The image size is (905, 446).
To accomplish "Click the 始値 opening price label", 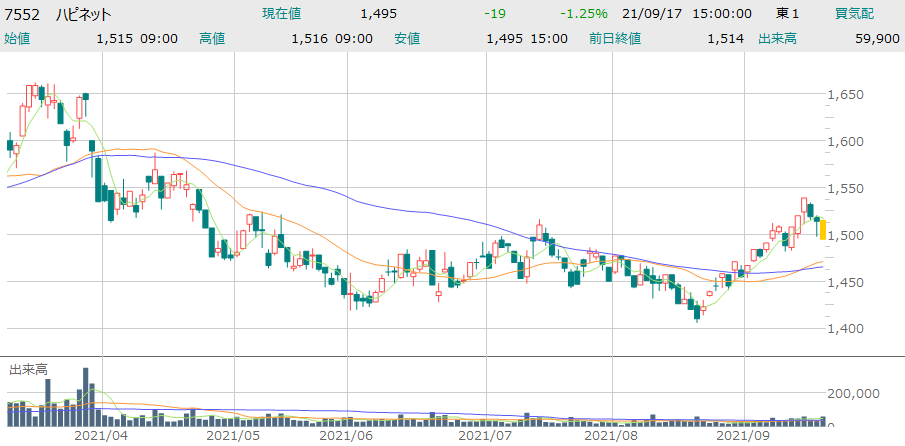I will coord(18,39).
